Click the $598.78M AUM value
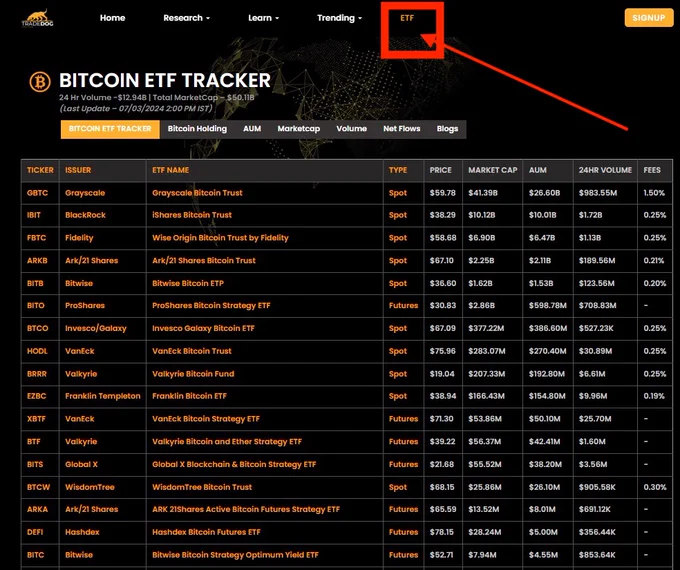Viewport: 680px width, 570px height. 548,305
